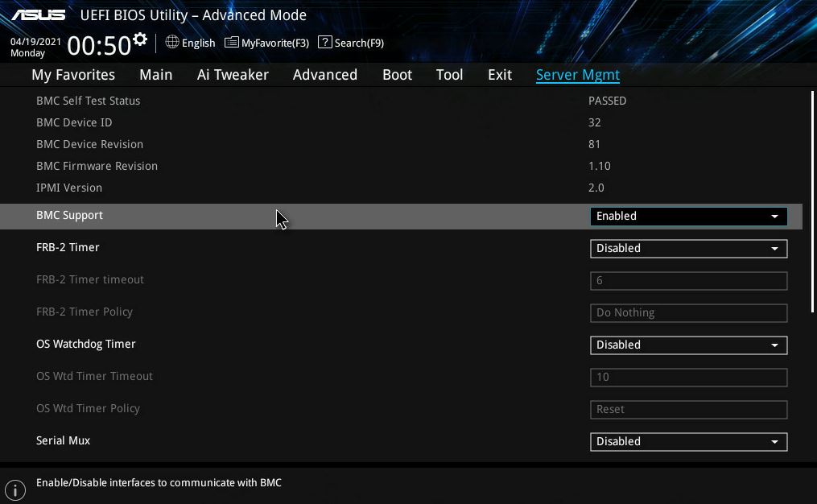817x504 pixels.
Task: Select OS Watchdog Timer row label
Action: coord(86,344)
